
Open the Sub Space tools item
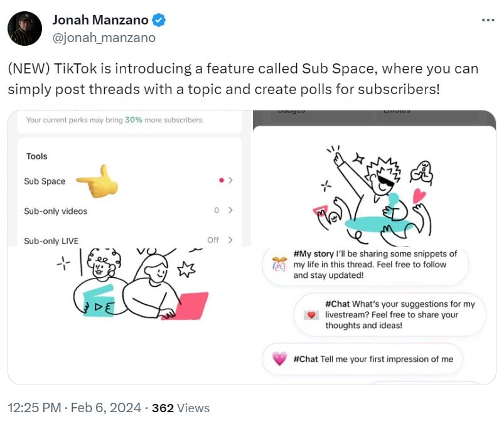[45, 181]
